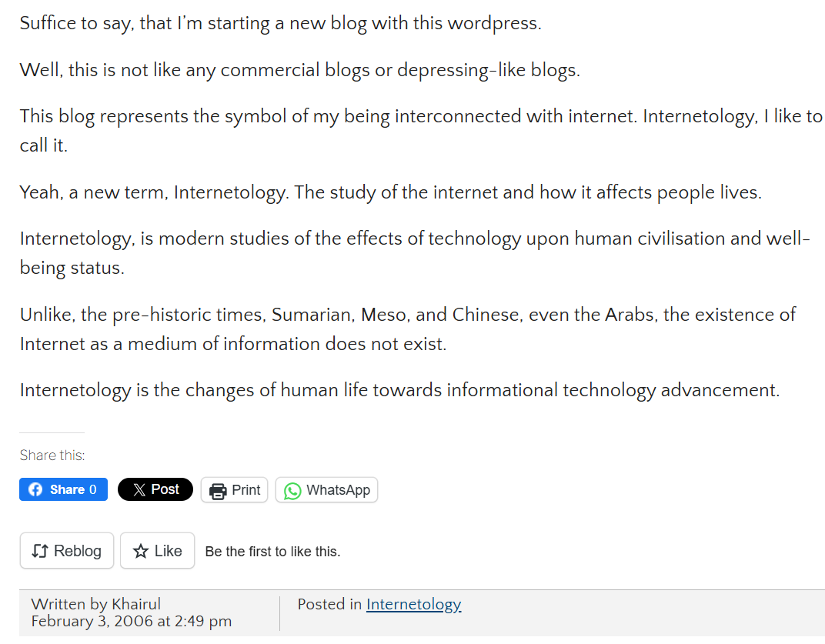The width and height of the screenshot is (825, 644).
Task: Click the green WhatsApp logo icon
Action: tap(292, 491)
